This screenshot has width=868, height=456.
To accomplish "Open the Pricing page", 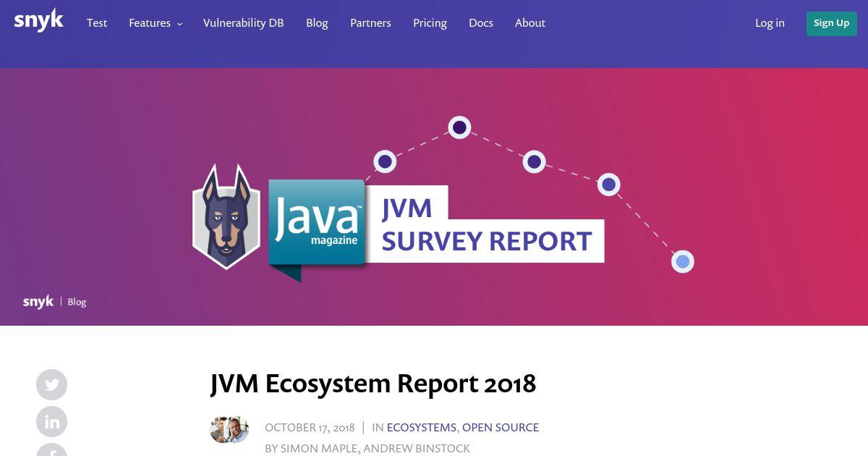I will tap(430, 23).
